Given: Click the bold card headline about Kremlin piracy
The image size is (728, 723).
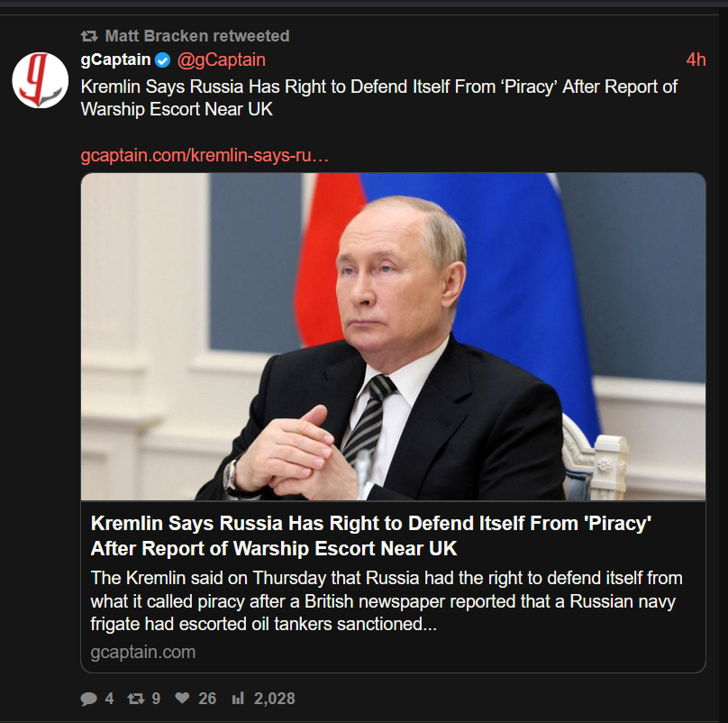Looking at the screenshot, I should pos(371,535).
